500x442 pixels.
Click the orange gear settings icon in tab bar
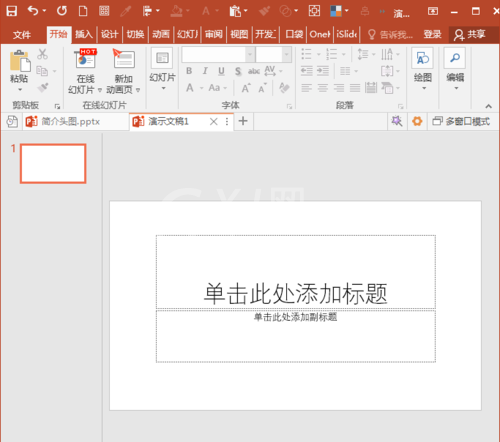pyautogui.click(x=417, y=121)
